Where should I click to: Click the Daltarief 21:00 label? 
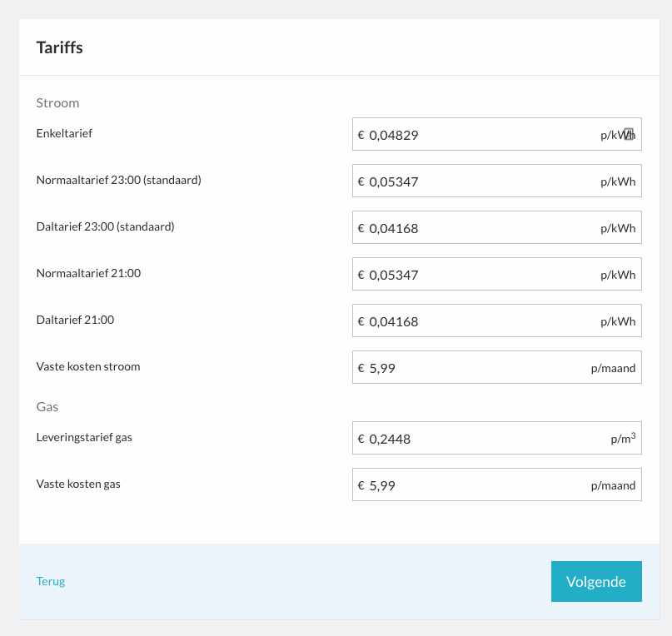click(76, 320)
